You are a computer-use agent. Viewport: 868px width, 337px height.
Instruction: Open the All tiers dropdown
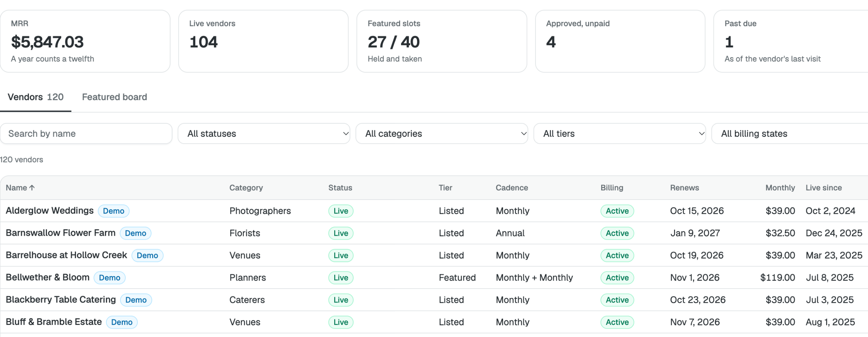(x=620, y=133)
